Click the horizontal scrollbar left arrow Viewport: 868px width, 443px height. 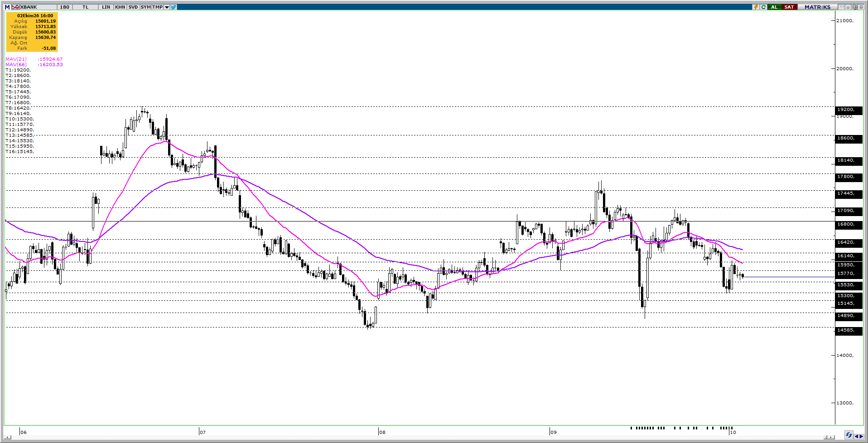pyautogui.click(x=7, y=437)
